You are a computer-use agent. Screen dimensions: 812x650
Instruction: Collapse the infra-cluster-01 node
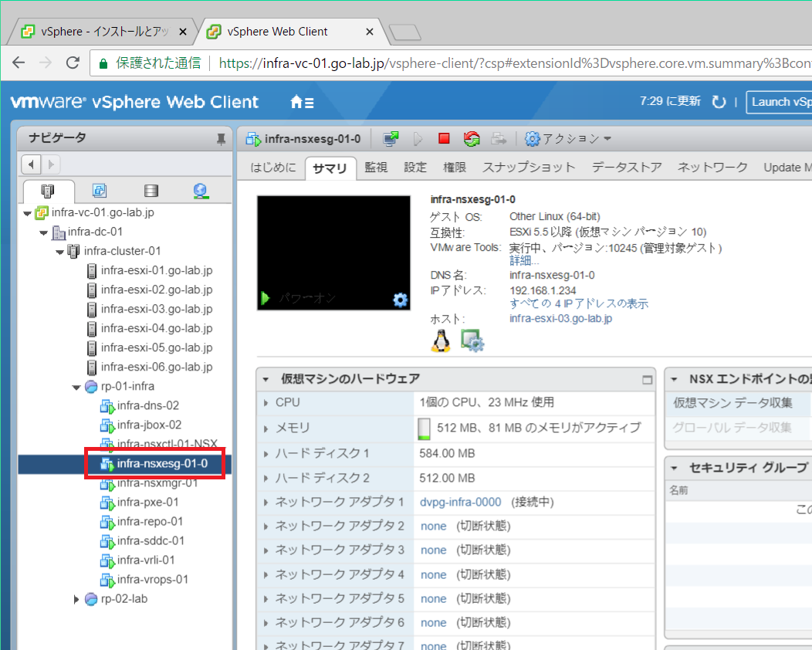(x=60, y=252)
